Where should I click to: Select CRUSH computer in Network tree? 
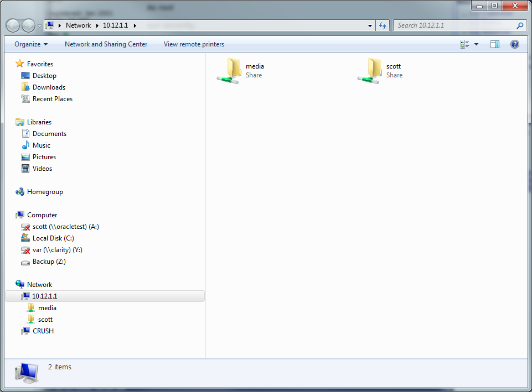point(43,331)
